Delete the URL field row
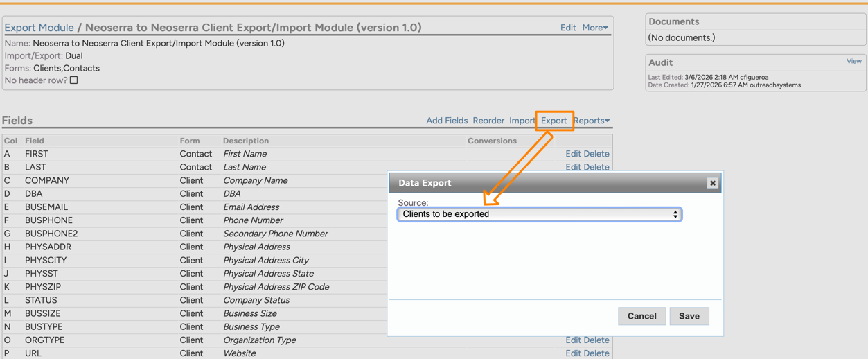 point(596,353)
